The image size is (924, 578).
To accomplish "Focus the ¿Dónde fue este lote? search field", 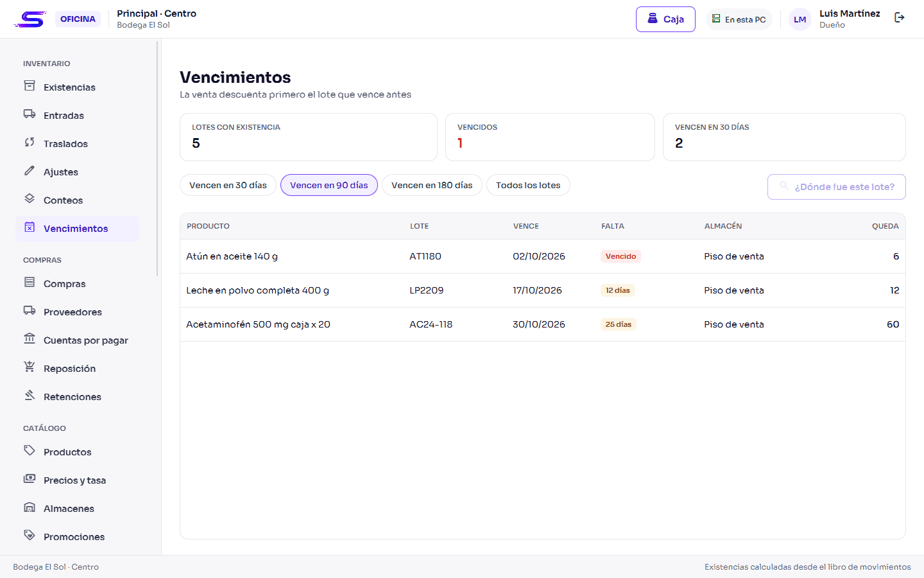I will pos(837,187).
